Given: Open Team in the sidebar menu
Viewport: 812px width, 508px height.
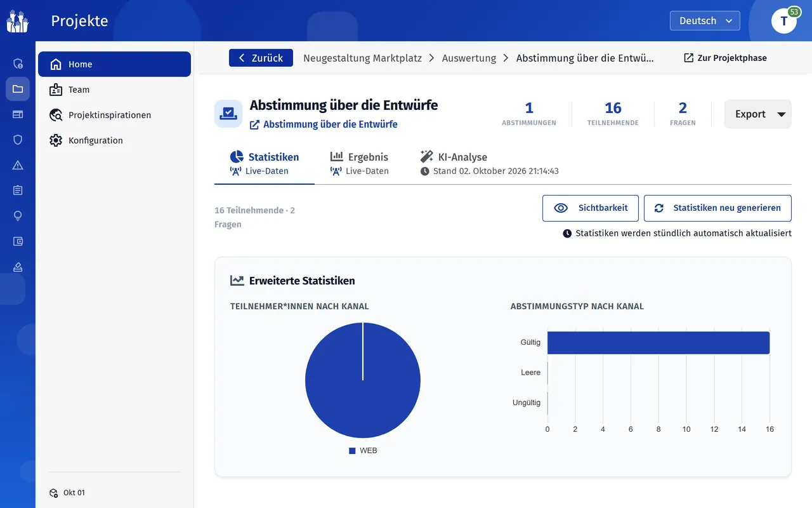Looking at the screenshot, I should tap(114, 90).
